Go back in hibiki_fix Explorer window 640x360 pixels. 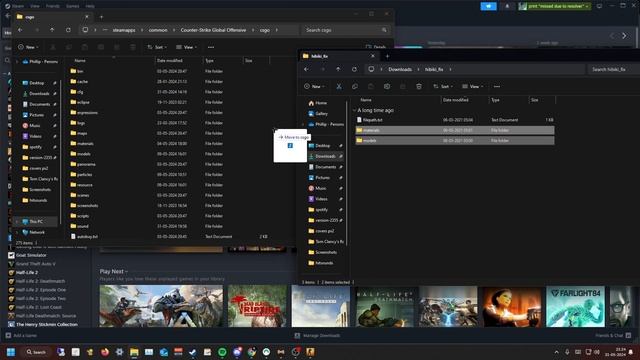[306, 69]
